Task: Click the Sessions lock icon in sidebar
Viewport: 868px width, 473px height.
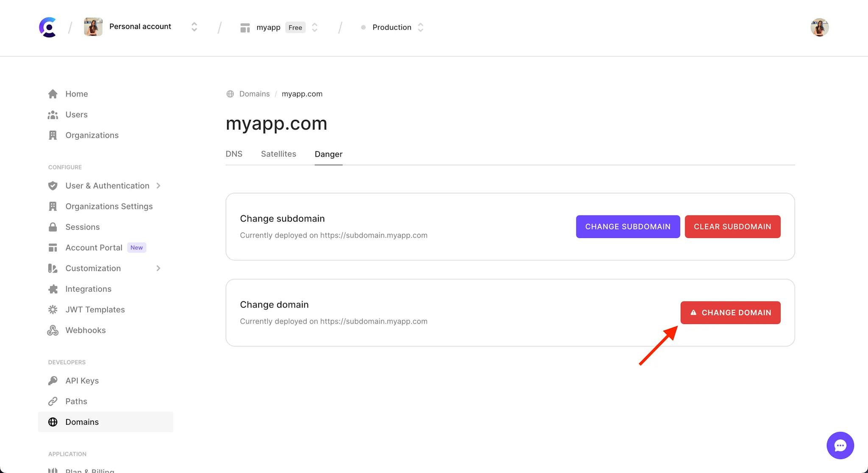Action: point(52,227)
